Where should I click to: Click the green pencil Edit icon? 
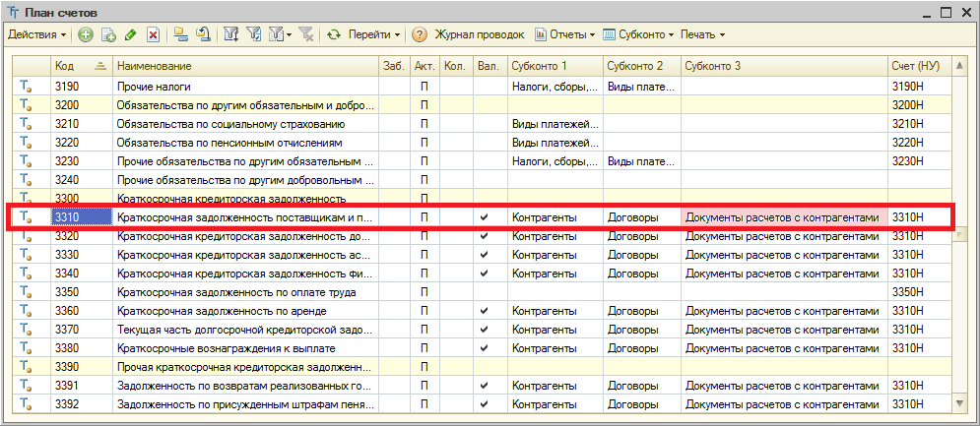click(x=131, y=34)
